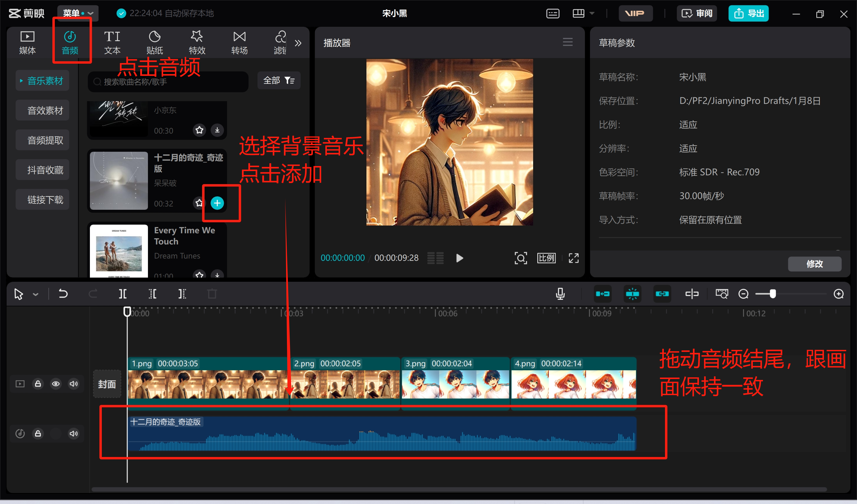The width and height of the screenshot is (857, 504).
Task: Open the 转场 transitions tab
Action: (x=239, y=43)
